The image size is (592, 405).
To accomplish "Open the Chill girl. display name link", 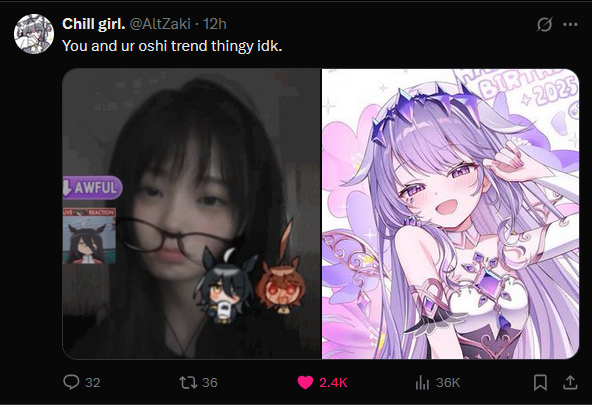I will point(93,24).
